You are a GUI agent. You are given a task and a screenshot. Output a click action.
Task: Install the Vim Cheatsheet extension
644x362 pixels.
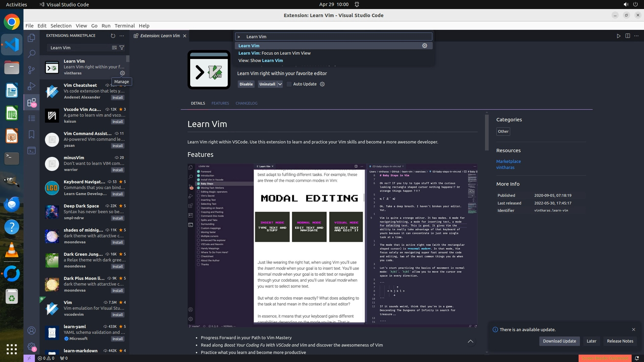[117, 98]
